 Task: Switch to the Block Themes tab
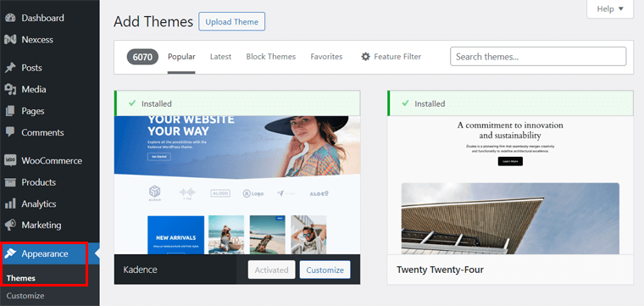(270, 57)
